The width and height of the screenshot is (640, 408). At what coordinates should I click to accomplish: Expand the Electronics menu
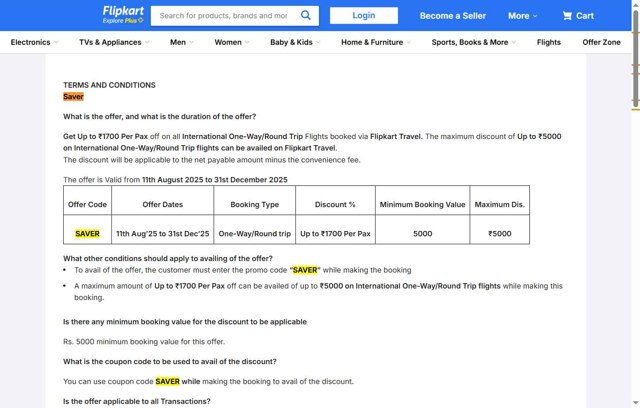pyautogui.click(x=34, y=42)
